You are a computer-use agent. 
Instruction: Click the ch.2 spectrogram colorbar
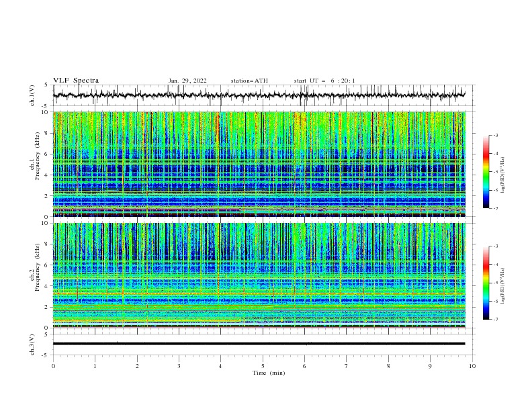(486, 283)
